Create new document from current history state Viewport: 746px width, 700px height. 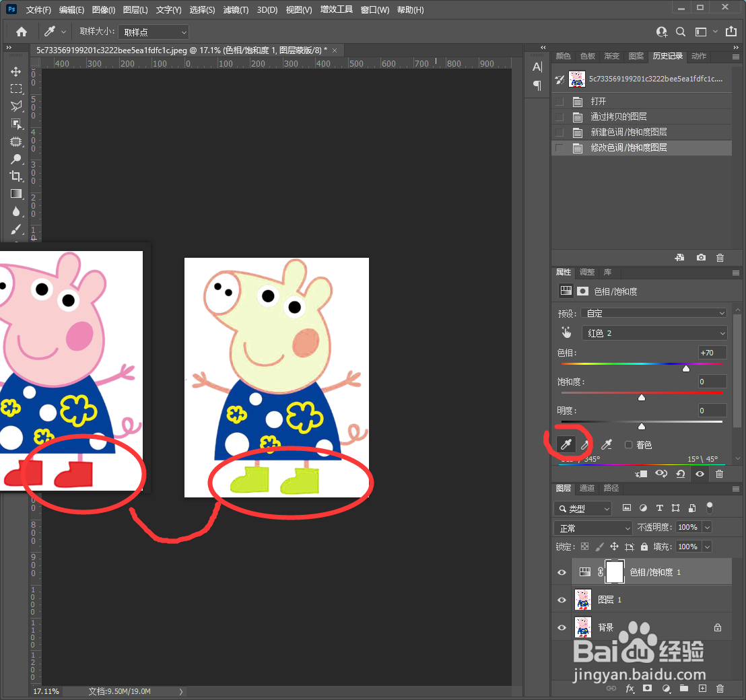(x=679, y=258)
